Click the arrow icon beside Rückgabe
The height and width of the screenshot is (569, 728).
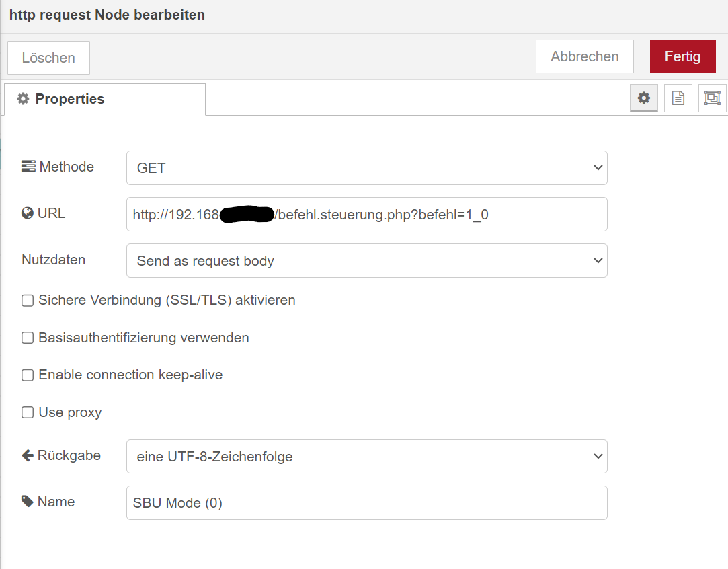click(28, 455)
